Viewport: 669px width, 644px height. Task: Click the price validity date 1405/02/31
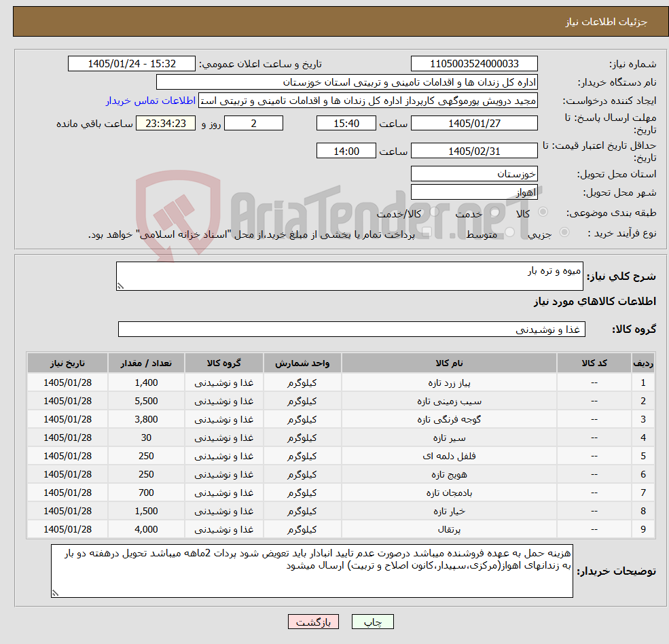(x=474, y=151)
